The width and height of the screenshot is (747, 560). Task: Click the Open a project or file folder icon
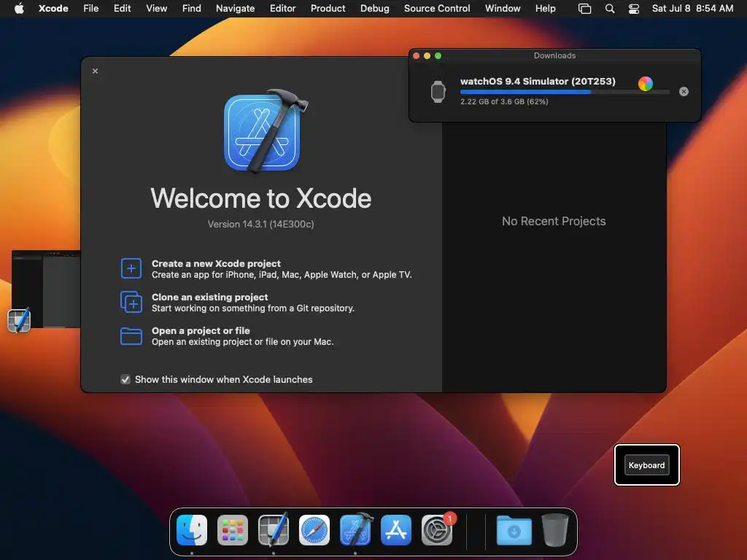(131, 335)
